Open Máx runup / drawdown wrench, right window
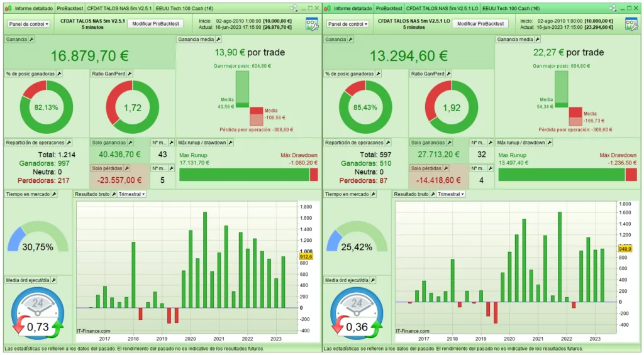Image resolution: width=644 pixels, height=355 pixels. pos(550,143)
